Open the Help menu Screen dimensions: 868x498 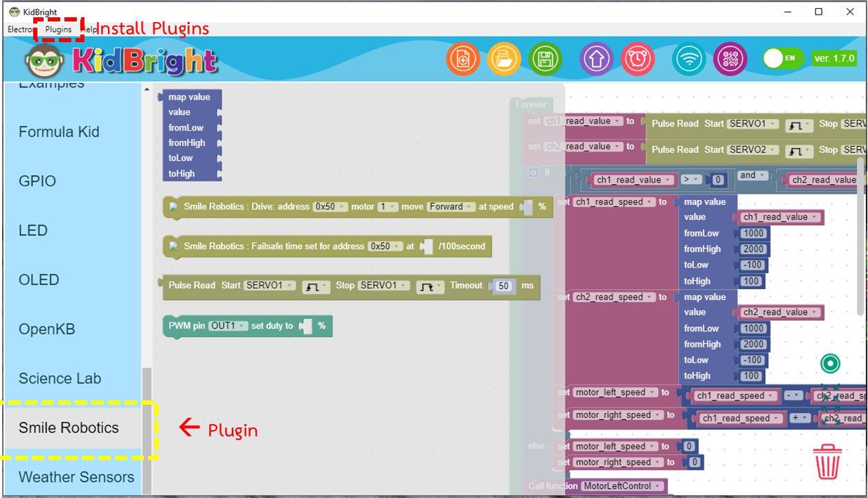tap(89, 30)
